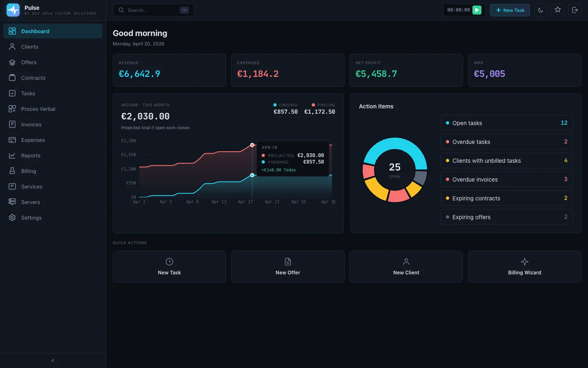The width and height of the screenshot is (588, 368).
Task: Click the Billing Wizard label
Action: click(x=525, y=273)
